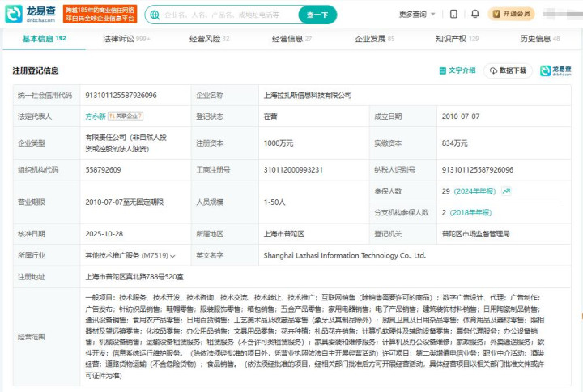Expand the 更多查询 dropdown
Image resolution: width=583 pixels, height=392 pixels.
(x=417, y=14)
